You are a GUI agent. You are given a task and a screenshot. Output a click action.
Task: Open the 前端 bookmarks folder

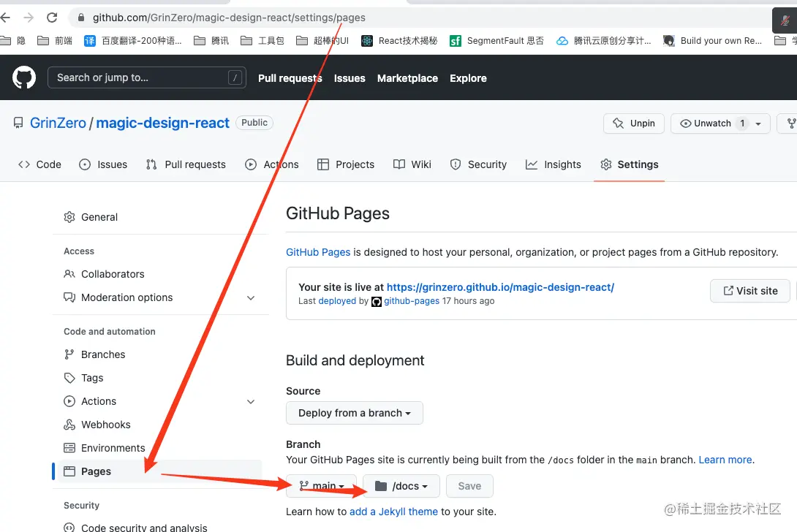click(x=55, y=41)
